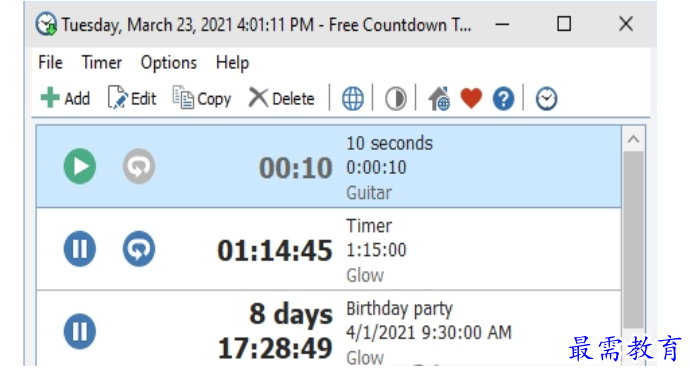
Task: Click the Edit timer toolbar button
Action: click(132, 98)
